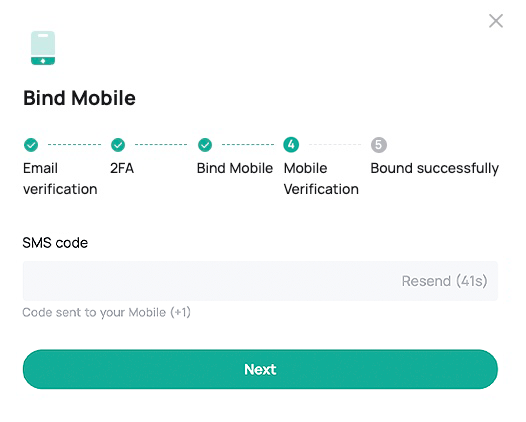
Task: Click the Mobile Verification step label
Action: click(x=321, y=179)
